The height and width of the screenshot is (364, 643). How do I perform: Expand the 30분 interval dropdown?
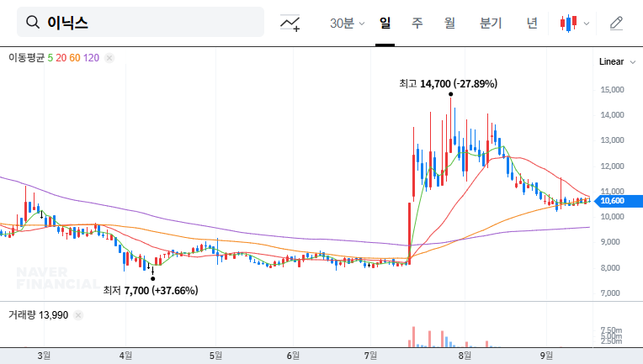347,24
